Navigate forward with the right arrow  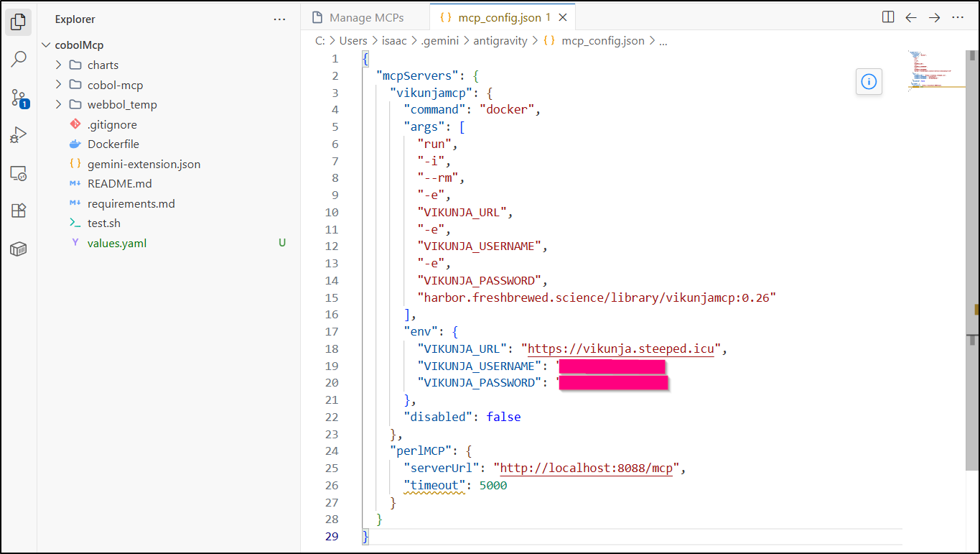click(x=934, y=17)
